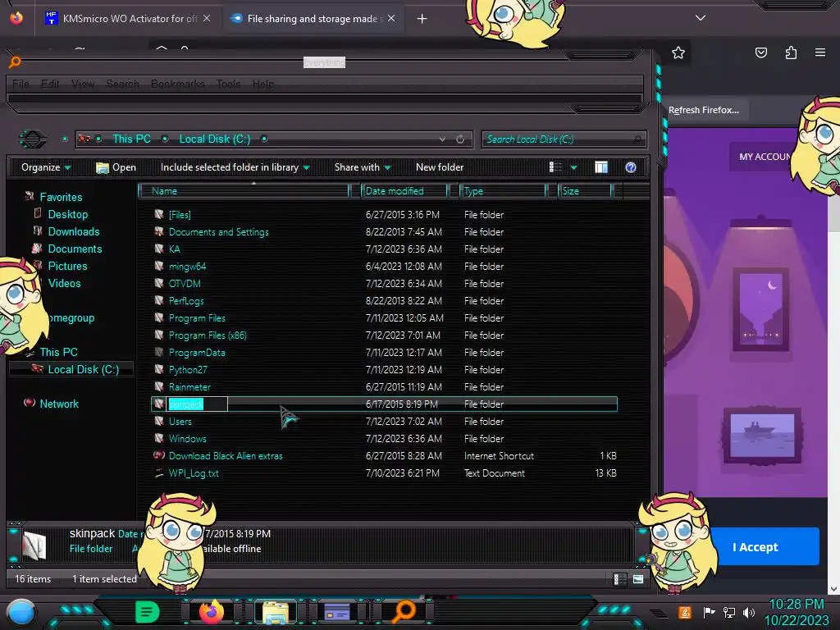The height and width of the screenshot is (630, 840).
Task: Switch to File sharing and storage tab
Action: [x=314, y=19]
